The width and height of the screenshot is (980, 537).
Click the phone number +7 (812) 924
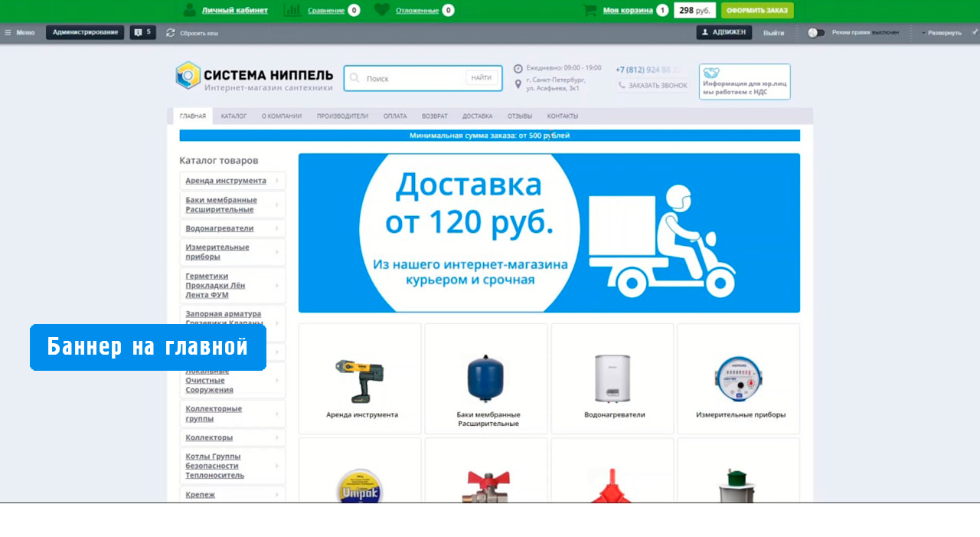pyautogui.click(x=647, y=70)
